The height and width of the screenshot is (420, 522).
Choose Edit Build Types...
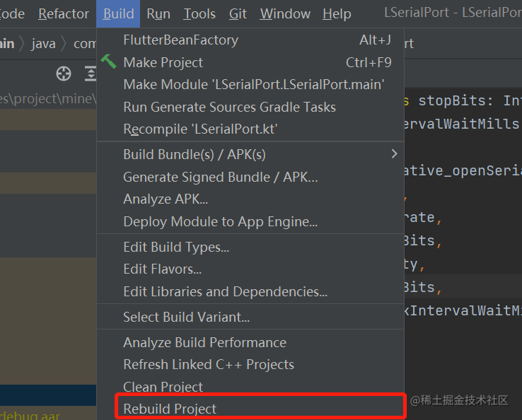point(250,247)
